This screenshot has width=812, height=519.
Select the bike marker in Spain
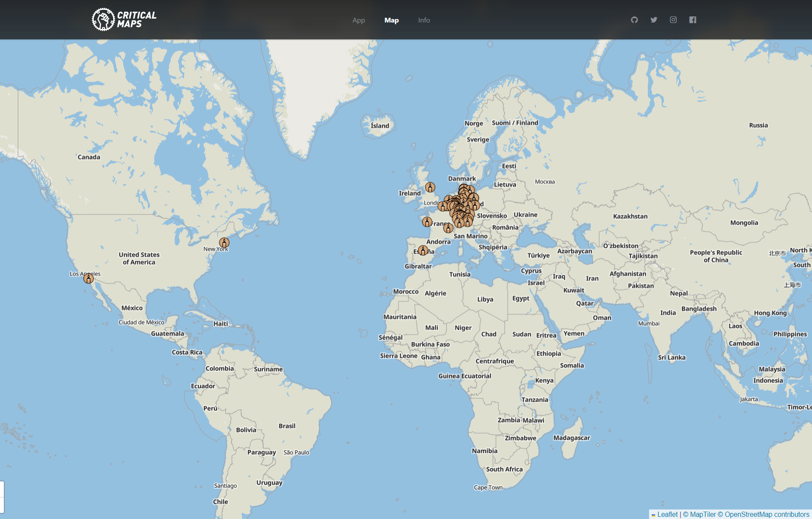point(423,250)
